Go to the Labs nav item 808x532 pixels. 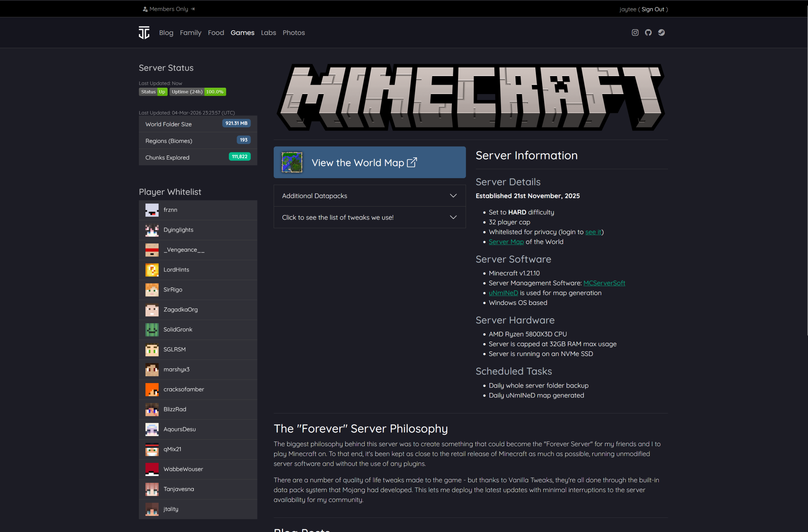[268, 32]
